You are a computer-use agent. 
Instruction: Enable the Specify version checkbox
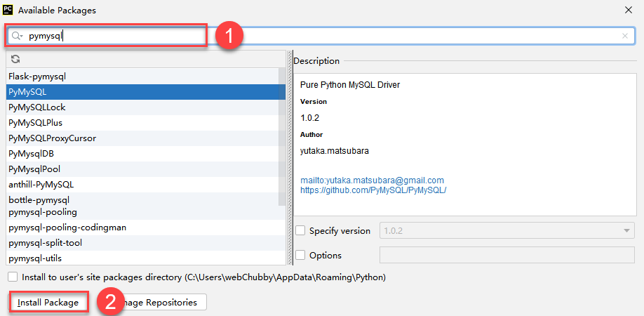(300, 230)
